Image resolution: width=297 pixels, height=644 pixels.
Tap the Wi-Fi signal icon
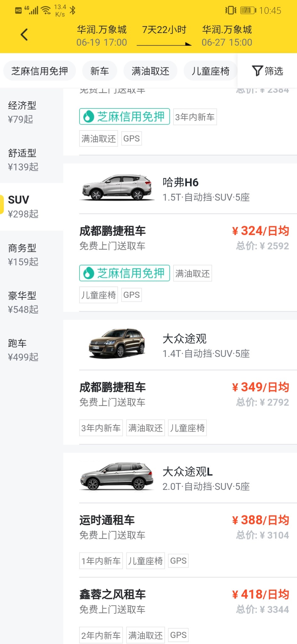pos(46,10)
